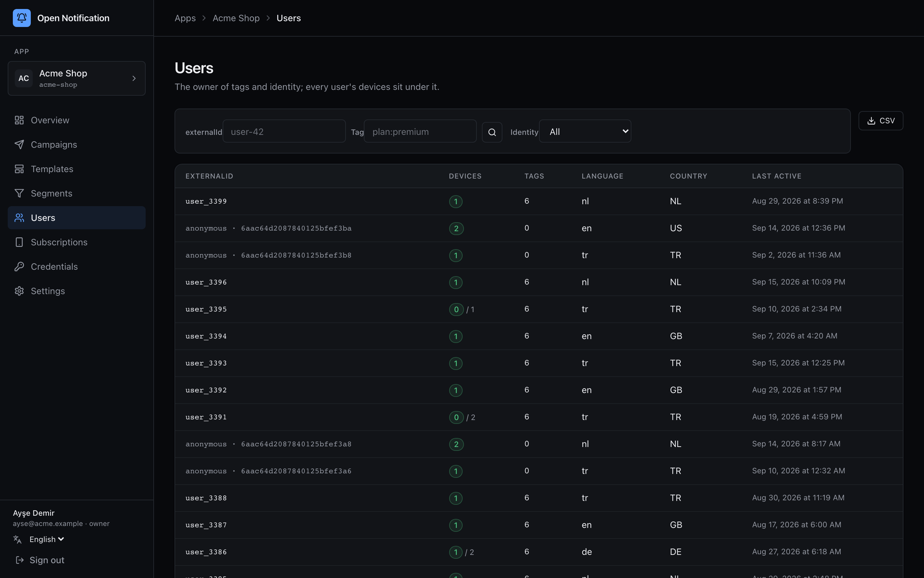The height and width of the screenshot is (578, 924).
Task: Click user_3391 external ID
Action: click(206, 417)
